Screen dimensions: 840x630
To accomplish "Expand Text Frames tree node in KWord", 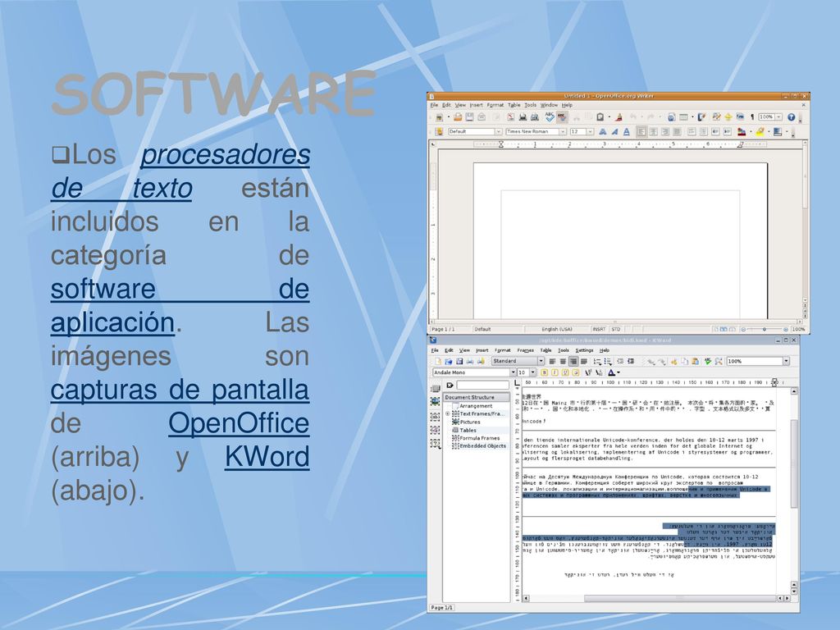I will [447, 413].
